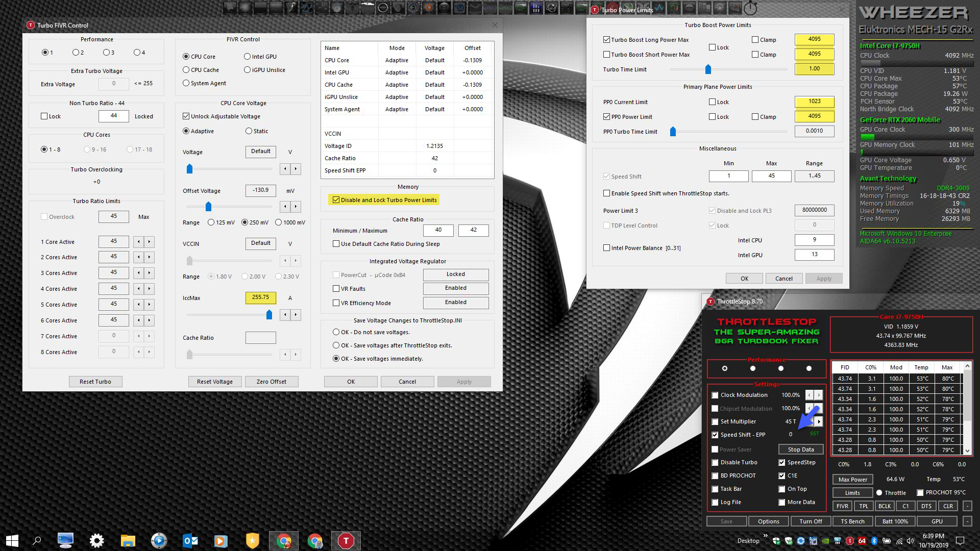Toggle Turbo Boost Short Power Max checkbox
The width and height of the screenshot is (980, 551).
coord(606,55)
